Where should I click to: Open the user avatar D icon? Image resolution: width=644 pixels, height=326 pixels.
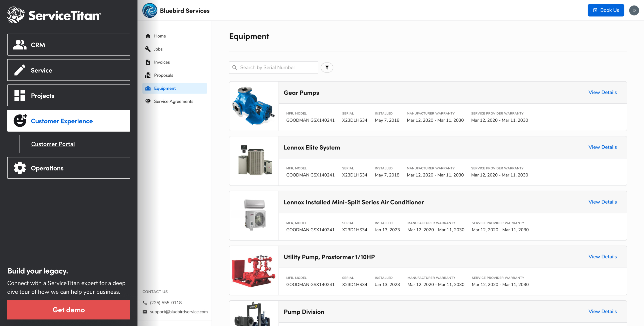634,11
